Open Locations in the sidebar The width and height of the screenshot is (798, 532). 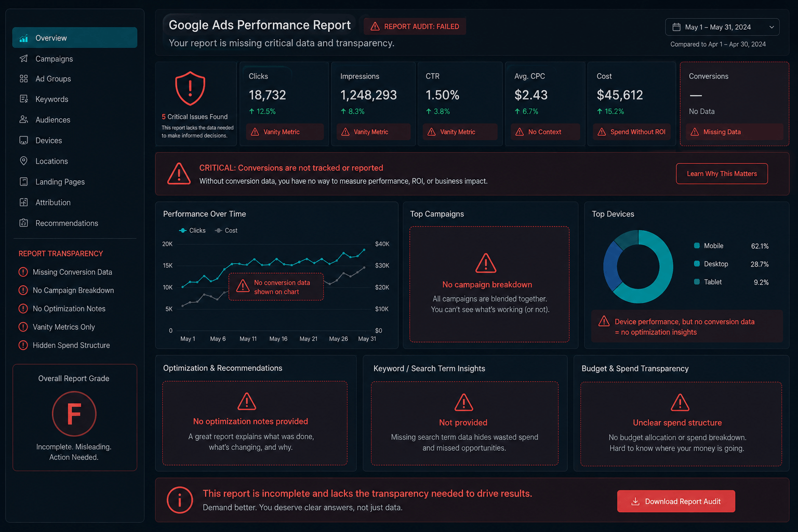[x=51, y=162]
